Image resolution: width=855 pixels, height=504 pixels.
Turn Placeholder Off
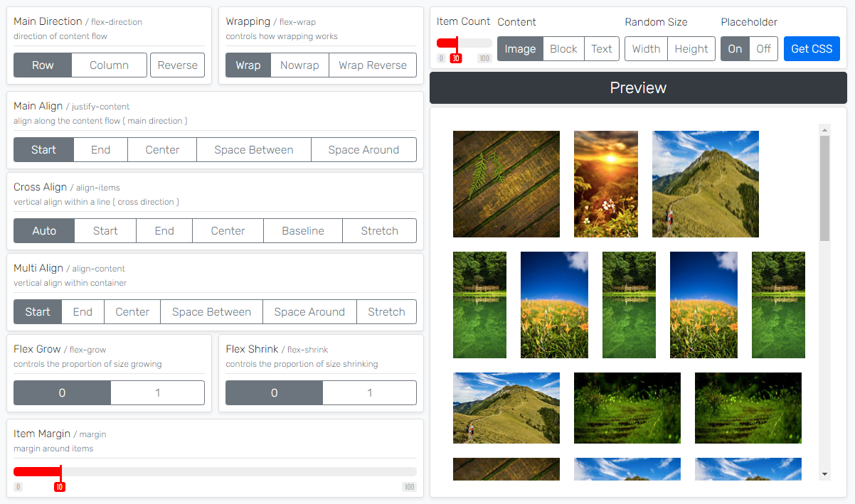click(x=763, y=49)
